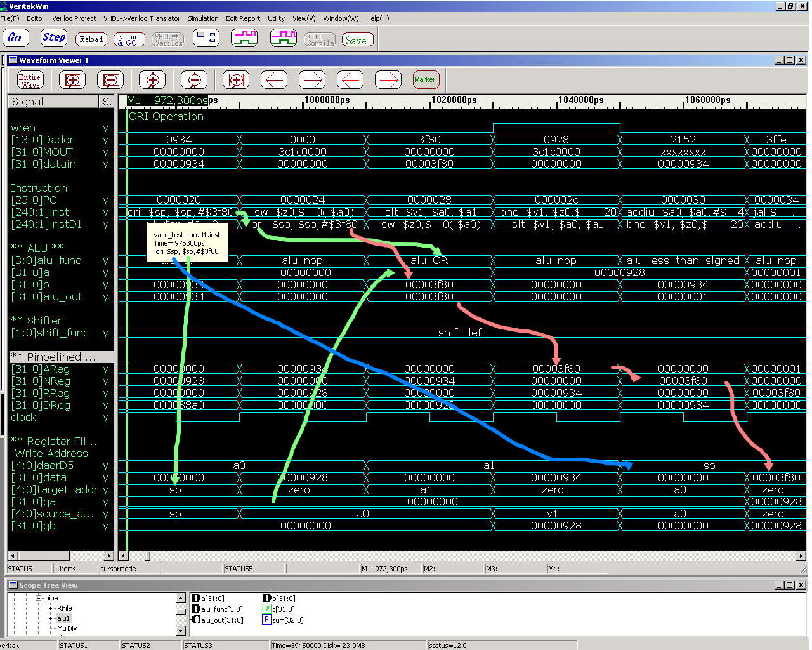812x650 pixels.
Task: Click zoom-out circle minus icon
Action: click(194, 81)
